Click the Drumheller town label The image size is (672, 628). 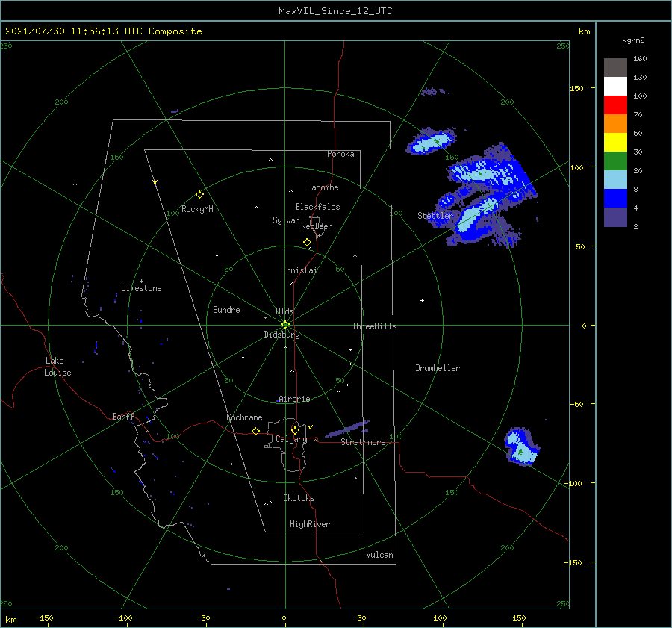pyautogui.click(x=438, y=368)
